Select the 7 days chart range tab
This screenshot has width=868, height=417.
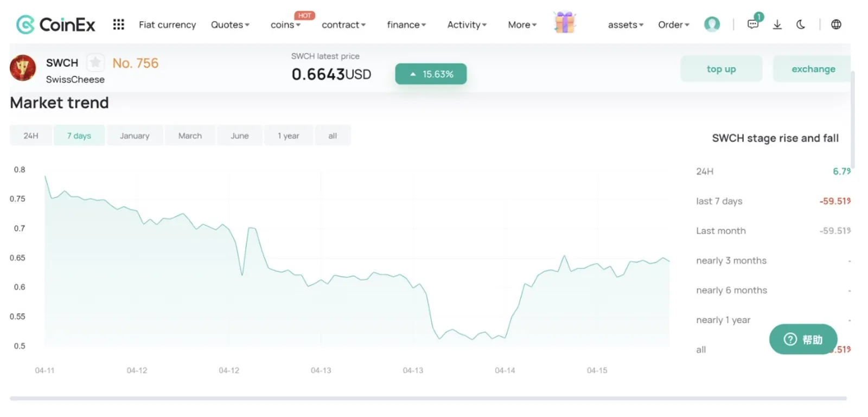79,136
